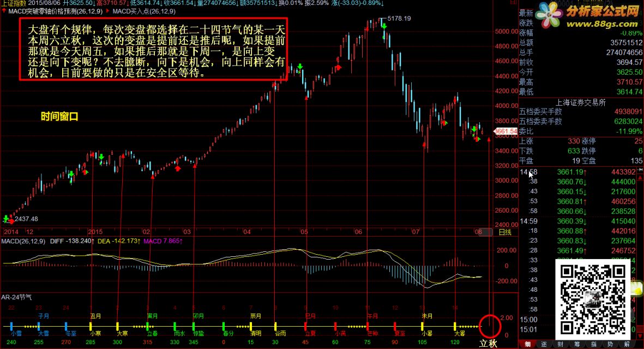Click the 今开 3625.50 value
644x349 pixels.
click(x=629, y=72)
